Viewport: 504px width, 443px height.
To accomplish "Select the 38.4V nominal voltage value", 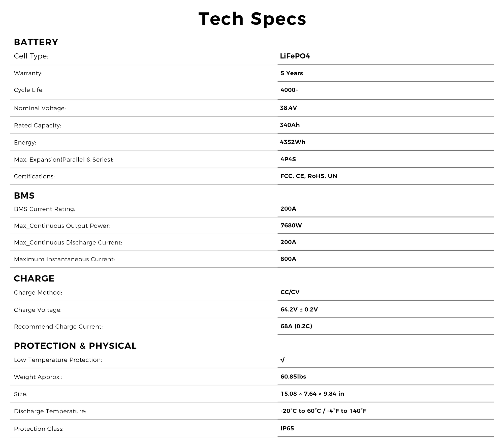I will (x=288, y=108).
